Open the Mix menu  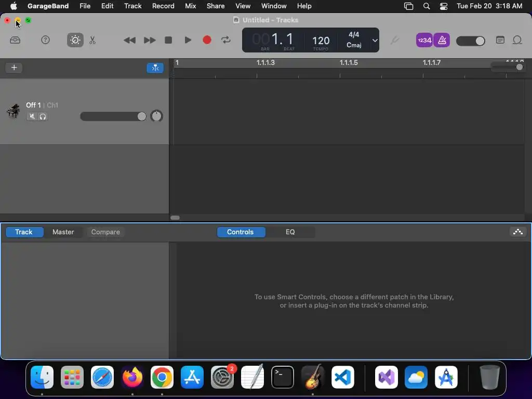click(x=190, y=6)
